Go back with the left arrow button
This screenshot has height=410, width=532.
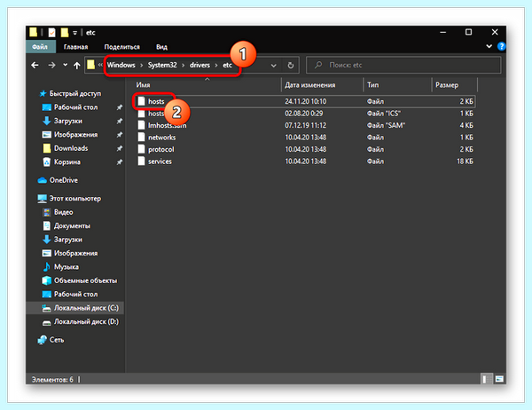[35, 65]
